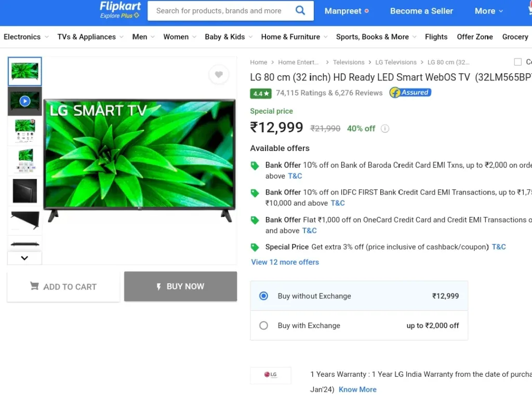Select Buy without Exchange option
This screenshot has width=532, height=395.
(x=359, y=296)
